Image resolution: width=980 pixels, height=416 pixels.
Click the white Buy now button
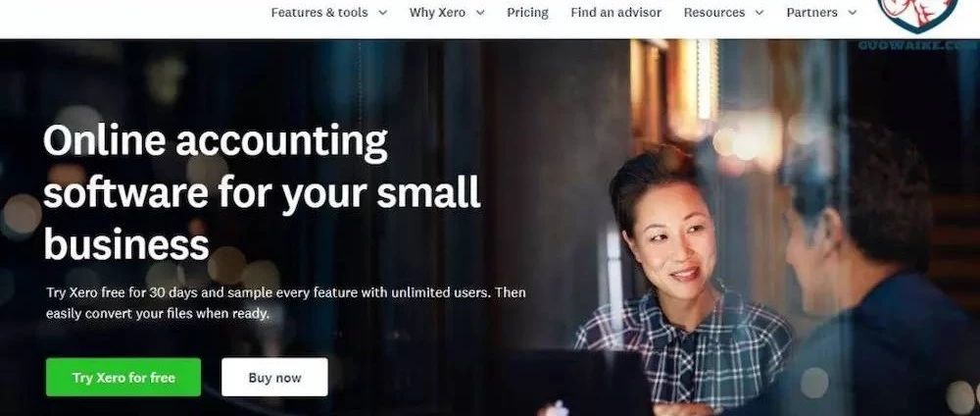click(x=274, y=377)
